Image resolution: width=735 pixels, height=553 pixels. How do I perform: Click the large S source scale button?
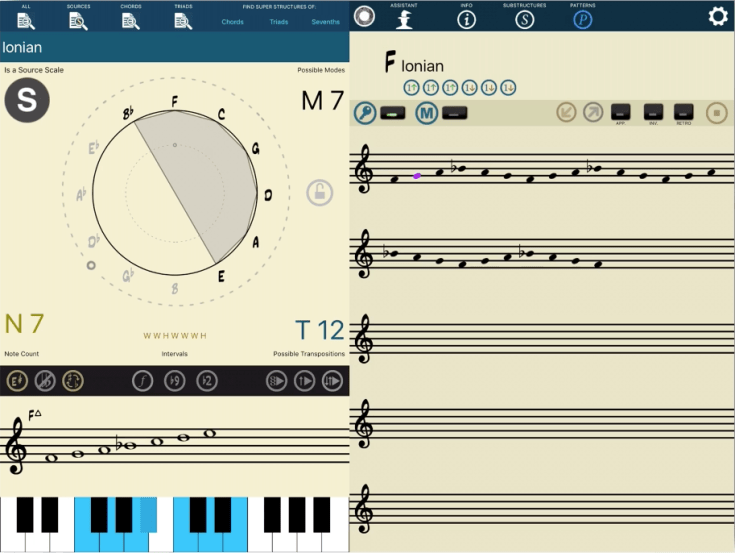pos(27,102)
